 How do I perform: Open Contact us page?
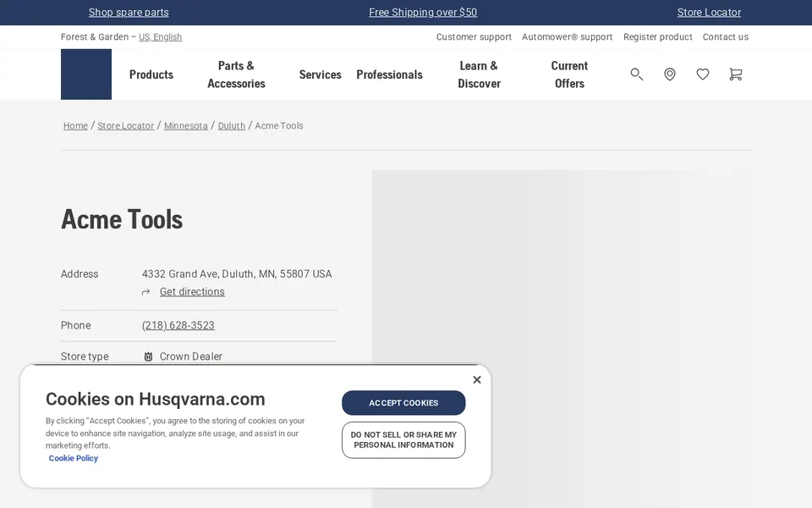[725, 36]
